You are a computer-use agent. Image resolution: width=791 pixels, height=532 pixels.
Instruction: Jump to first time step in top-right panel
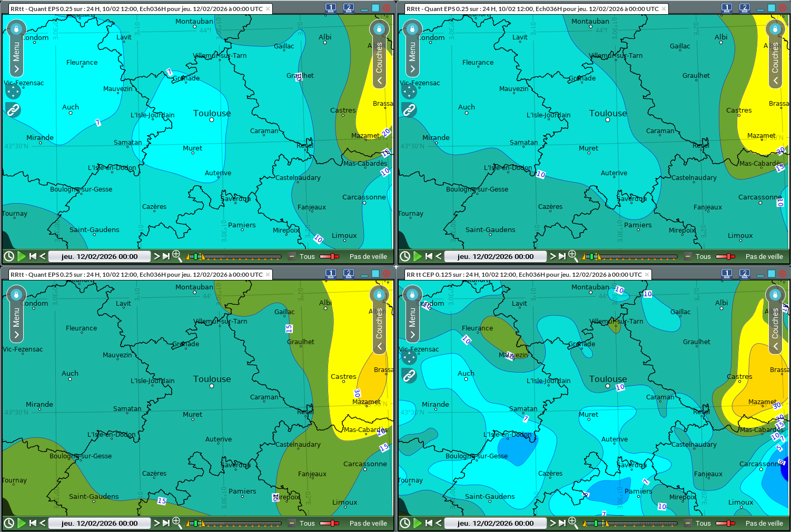[429, 256]
